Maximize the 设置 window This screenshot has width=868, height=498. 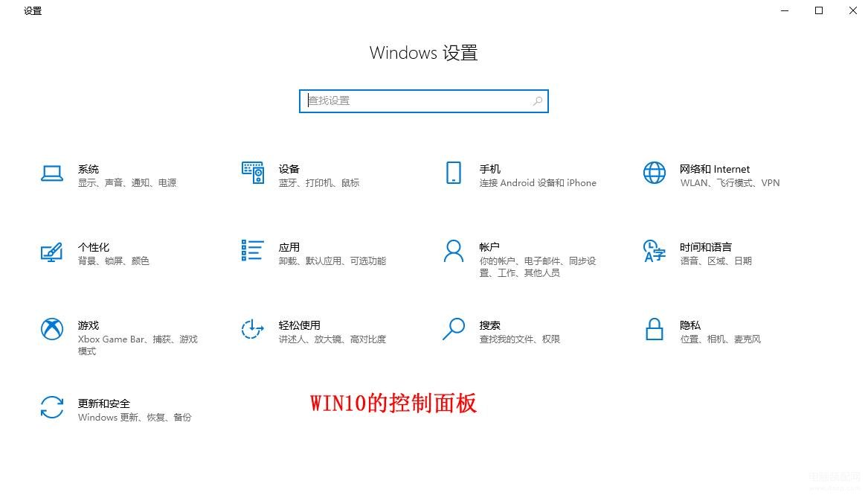tap(819, 10)
